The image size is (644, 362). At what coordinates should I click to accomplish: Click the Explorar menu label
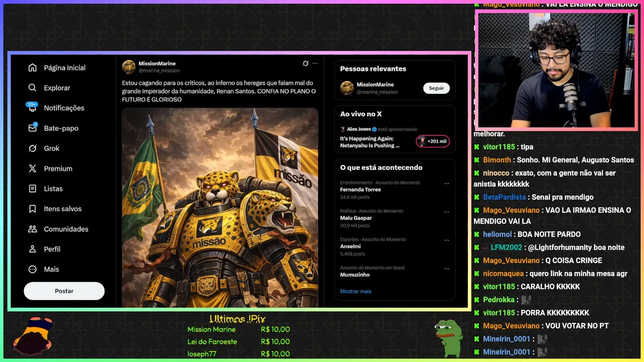[57, 88]
